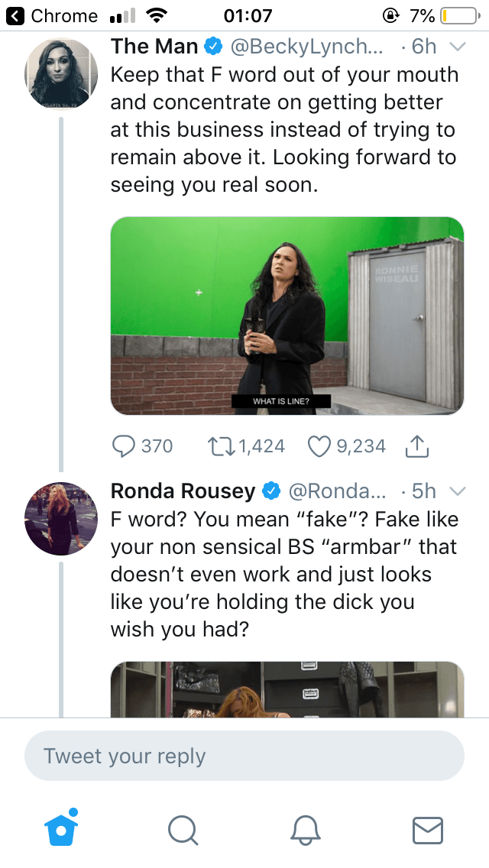The width and height of the screenshot is (489, 868).
Task: Retweet The Man's tweet
Action: [221, 446]
